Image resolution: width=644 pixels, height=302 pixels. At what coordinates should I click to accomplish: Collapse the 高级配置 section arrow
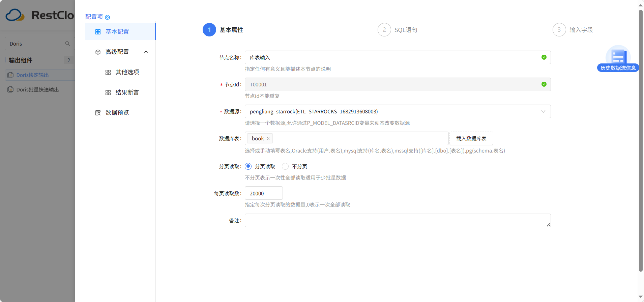click(x=146, y=52)
